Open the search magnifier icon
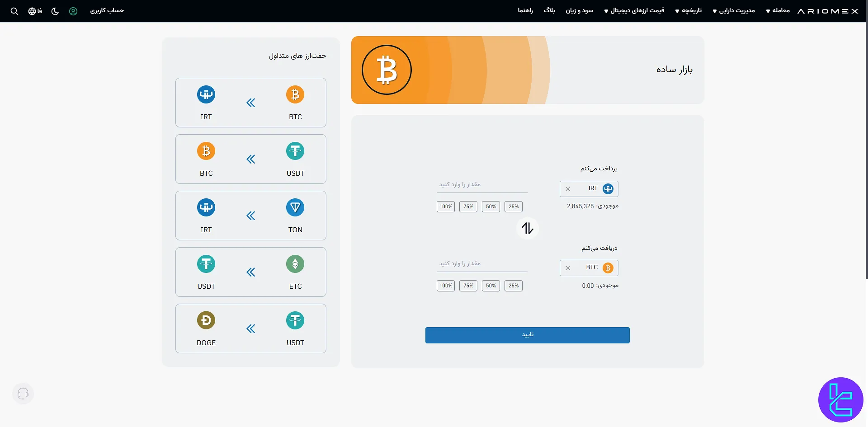 pos(14,11)
